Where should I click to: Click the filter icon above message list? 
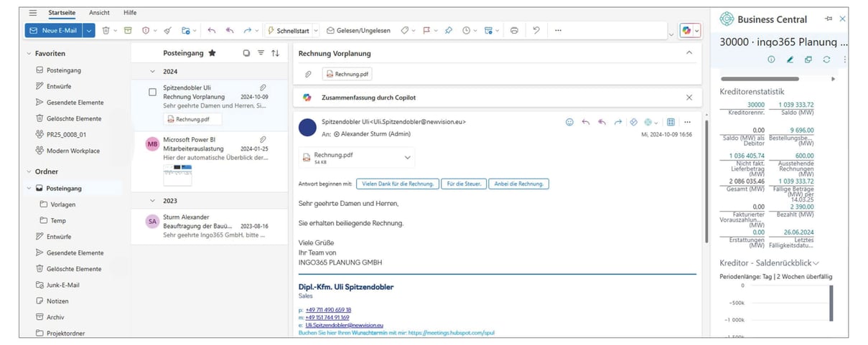pos(261,53)
